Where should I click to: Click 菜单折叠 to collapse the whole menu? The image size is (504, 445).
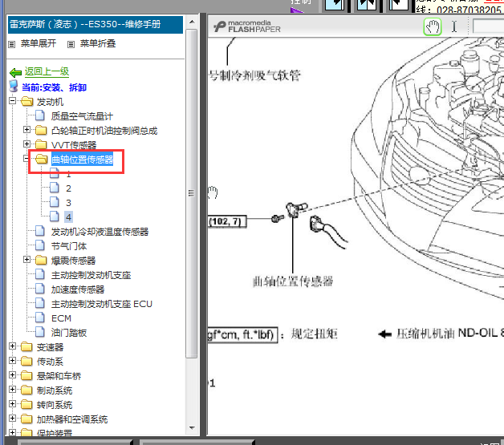click(98, 43)
